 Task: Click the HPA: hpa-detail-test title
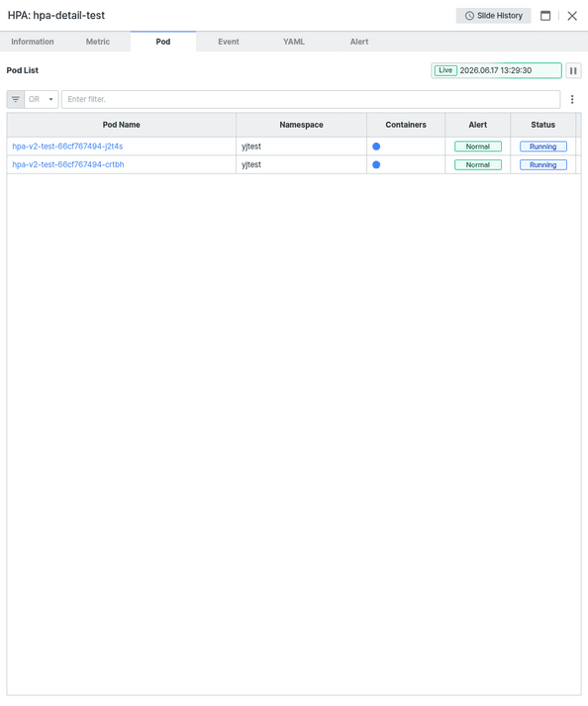tap(56, 15)
